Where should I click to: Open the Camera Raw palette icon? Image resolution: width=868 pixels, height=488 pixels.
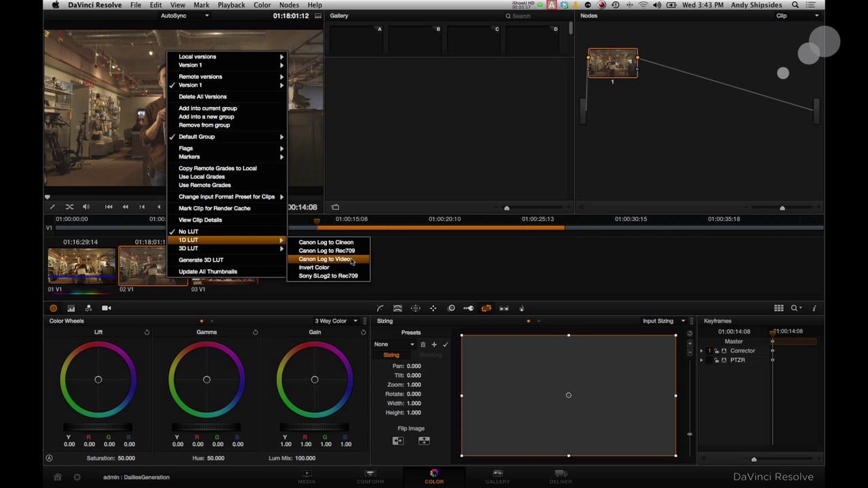106,308
